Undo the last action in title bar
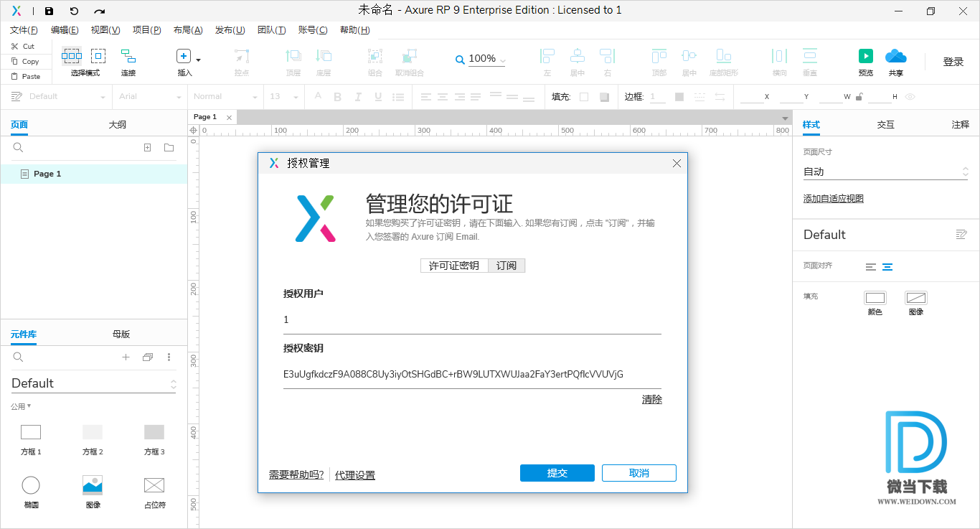The image size is (980, 529). [x=74, y=11]
